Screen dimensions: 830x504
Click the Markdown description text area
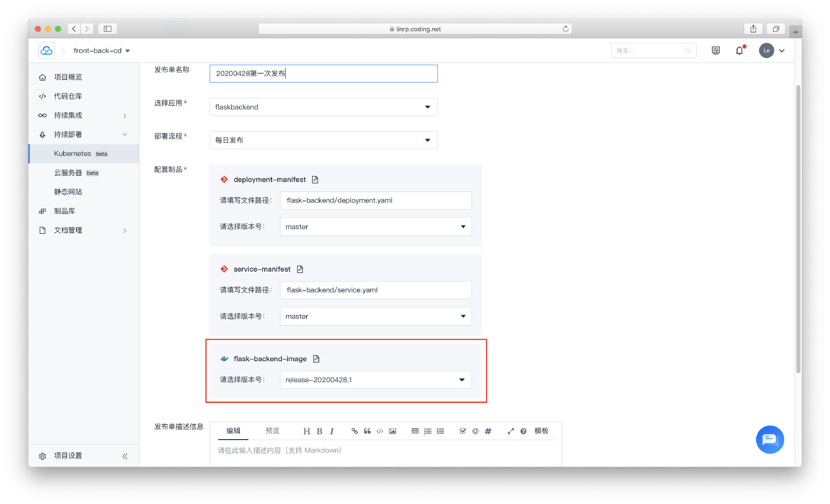(386, 454)
